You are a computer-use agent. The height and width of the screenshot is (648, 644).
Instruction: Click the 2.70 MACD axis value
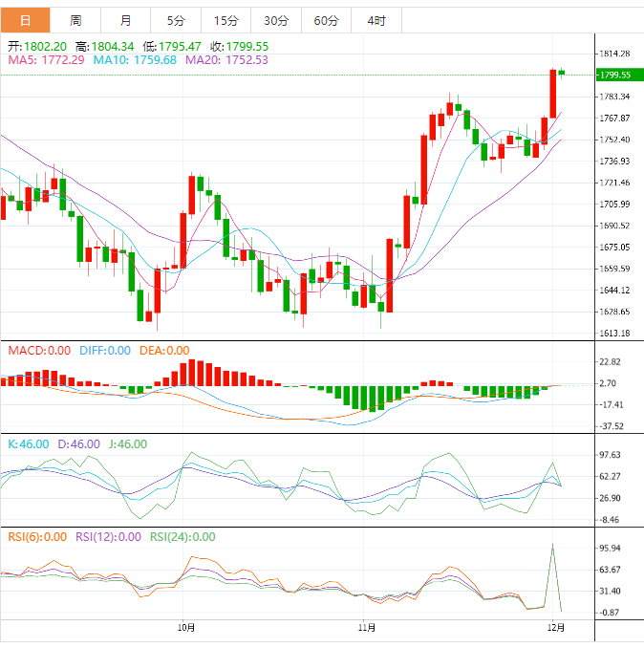608,383
